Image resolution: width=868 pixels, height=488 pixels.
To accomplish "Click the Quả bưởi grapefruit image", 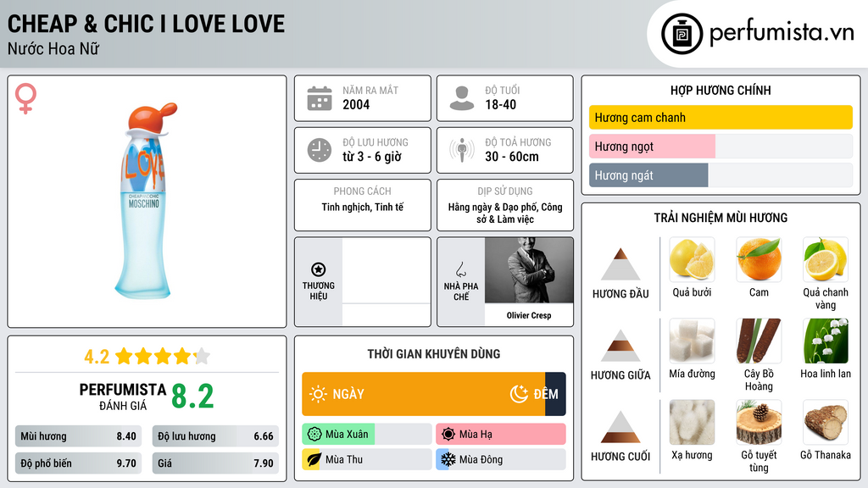I will 692,259.
